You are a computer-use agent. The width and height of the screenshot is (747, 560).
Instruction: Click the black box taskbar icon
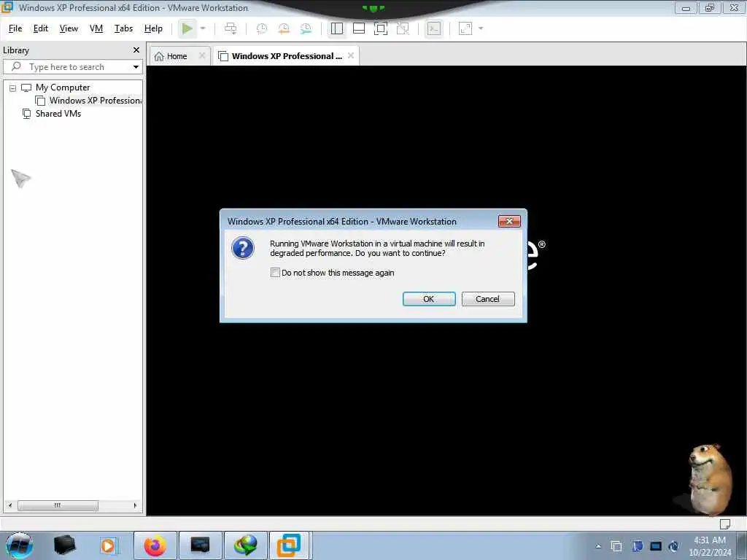pos(64,545)
